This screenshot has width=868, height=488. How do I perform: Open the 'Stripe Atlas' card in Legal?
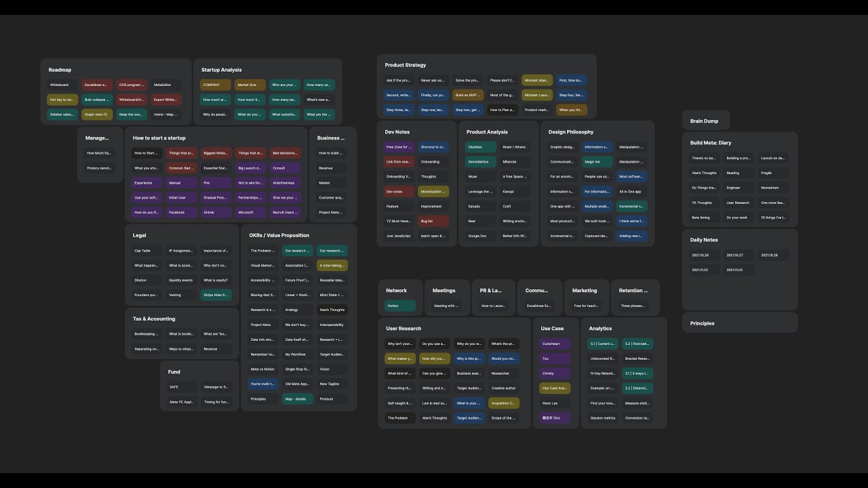pos(216,295)
